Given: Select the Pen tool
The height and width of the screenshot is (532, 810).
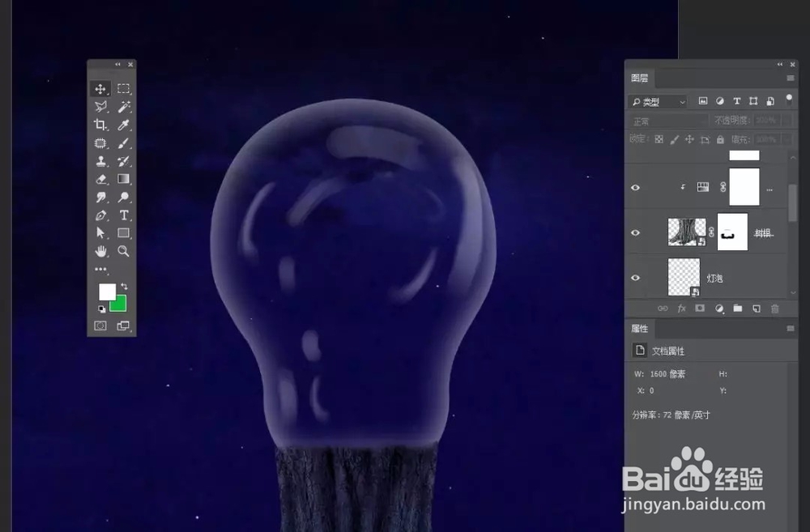Looking at the screenshot, I should [101, 215].
